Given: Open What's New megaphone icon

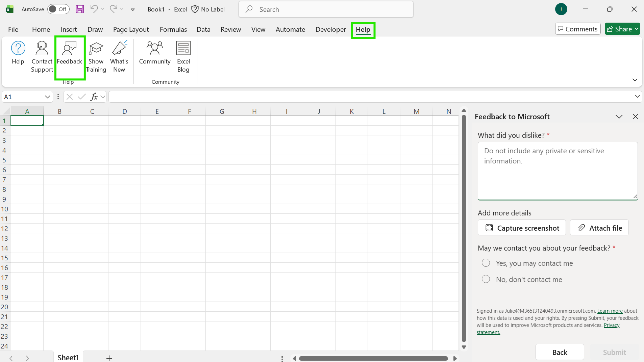Looking at the screenshot, I should click(119, 48).
